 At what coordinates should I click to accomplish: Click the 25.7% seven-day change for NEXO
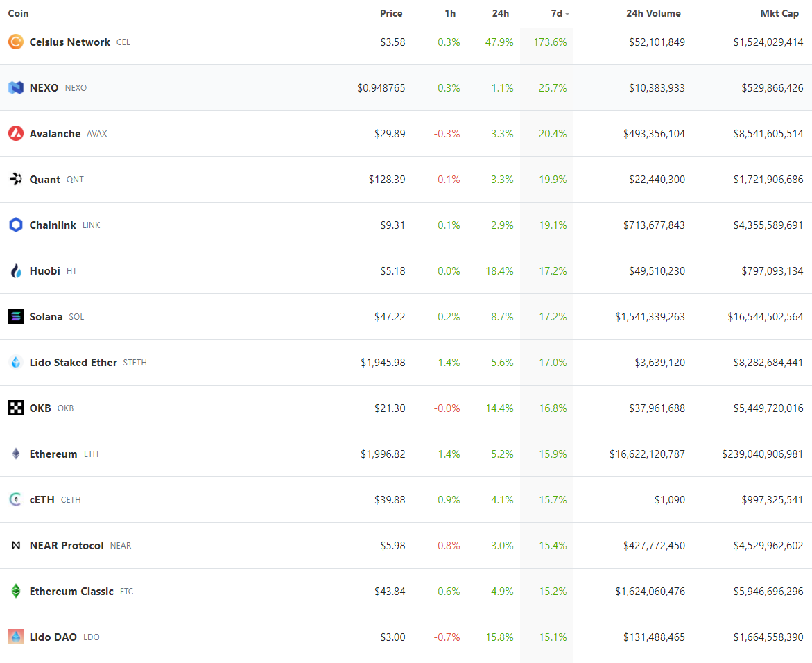tap(553, 88)
